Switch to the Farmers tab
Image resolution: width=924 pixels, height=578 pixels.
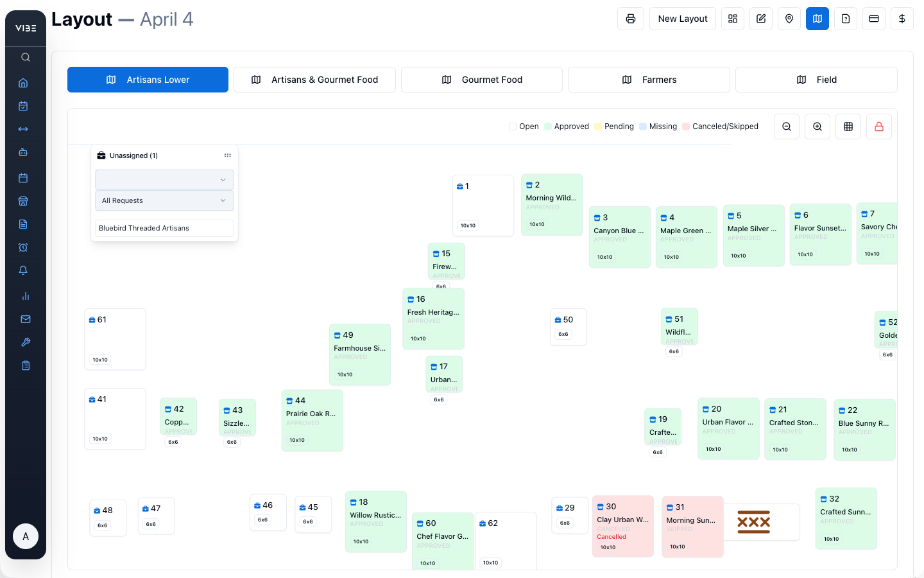coord(649,80)
